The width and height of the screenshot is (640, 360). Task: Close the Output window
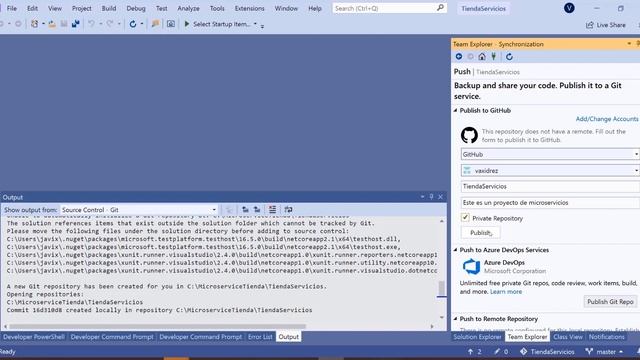[440, 197]
